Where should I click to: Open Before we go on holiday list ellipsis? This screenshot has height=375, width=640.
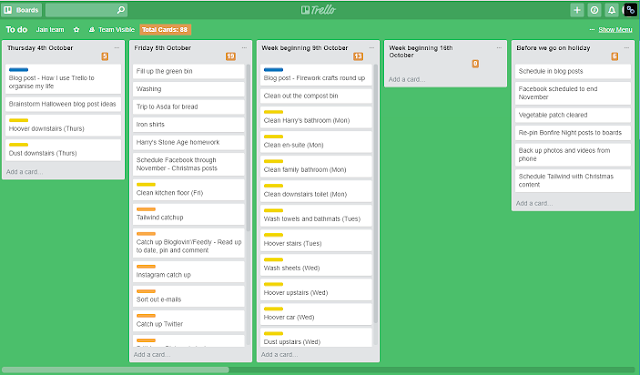tap(626, 48)
